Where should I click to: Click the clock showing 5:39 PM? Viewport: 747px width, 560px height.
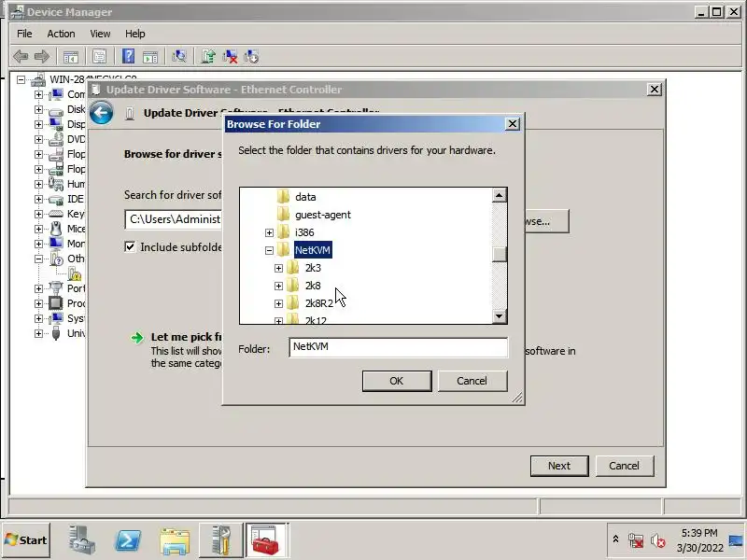click(698, 533)
